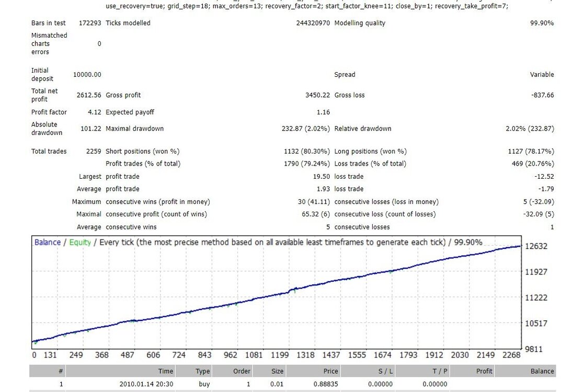Select the consecutive losses value 5 (-32.09)
Screen dimensions: 572x392
tap(539, 202)
